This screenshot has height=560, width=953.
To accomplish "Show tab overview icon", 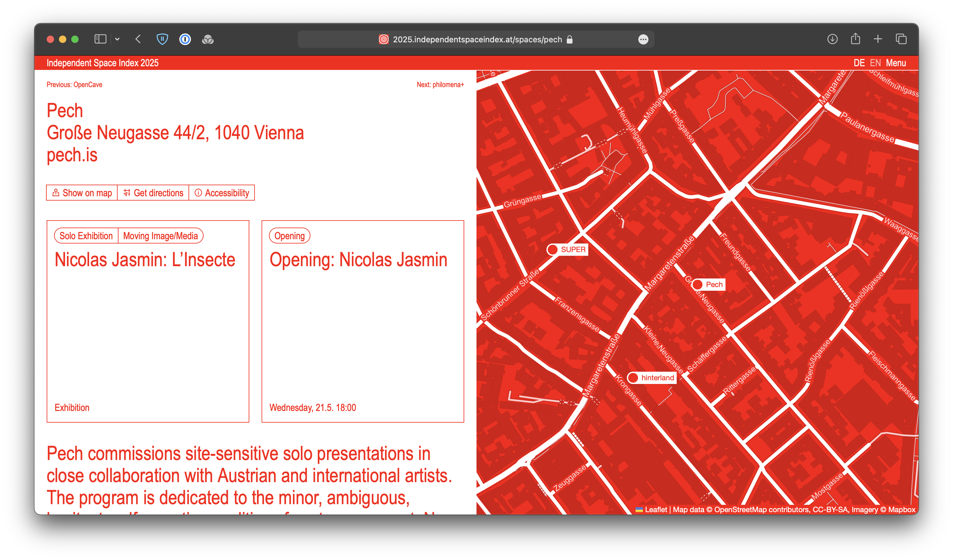I will coord(901,39).
